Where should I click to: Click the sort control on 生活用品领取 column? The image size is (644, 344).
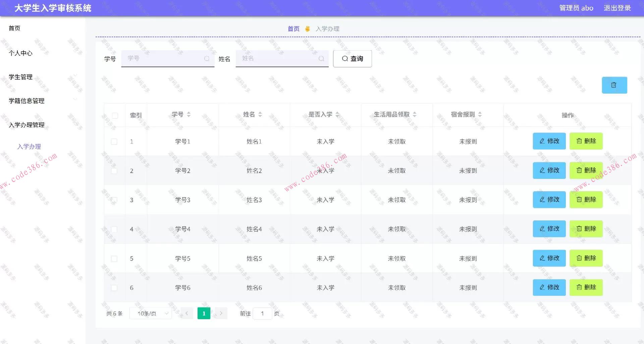(415, 114)
